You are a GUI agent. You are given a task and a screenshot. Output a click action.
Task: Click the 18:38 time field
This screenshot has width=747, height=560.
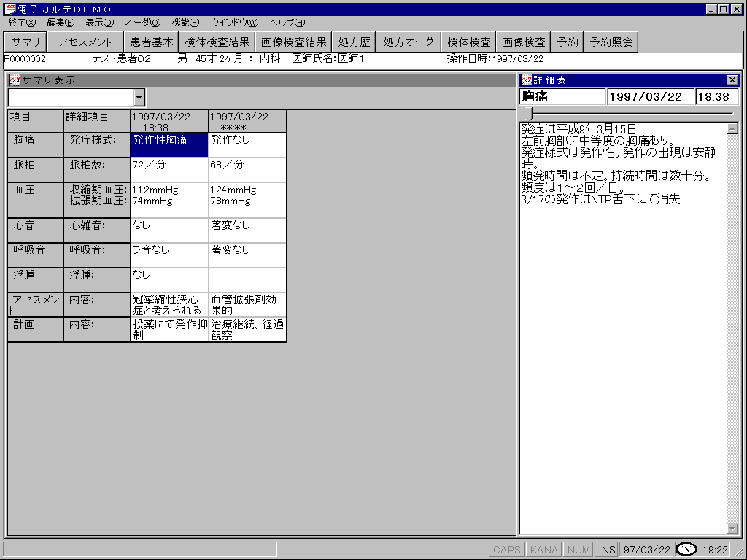click(x=716, y=96)
